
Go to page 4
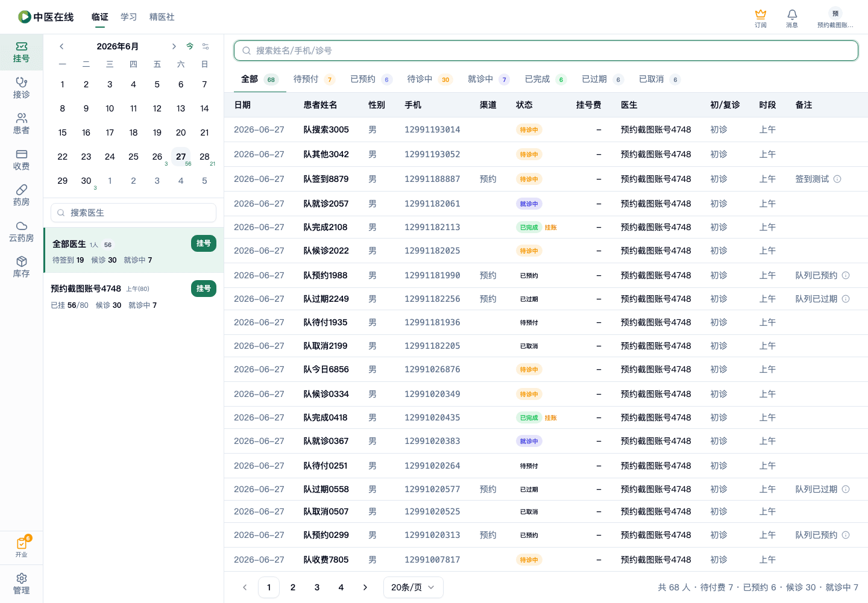coord(341,587)
